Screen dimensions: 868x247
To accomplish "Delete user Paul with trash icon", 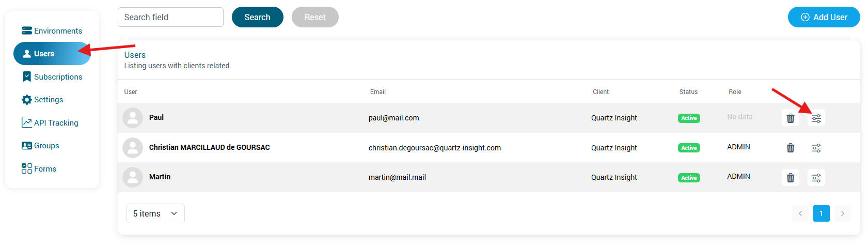I will point(790,118).
